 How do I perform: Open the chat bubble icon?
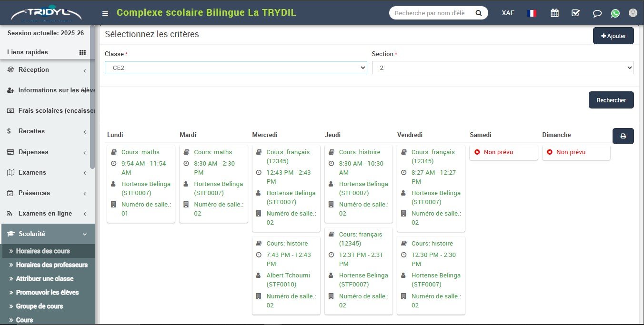click(597, 13)
